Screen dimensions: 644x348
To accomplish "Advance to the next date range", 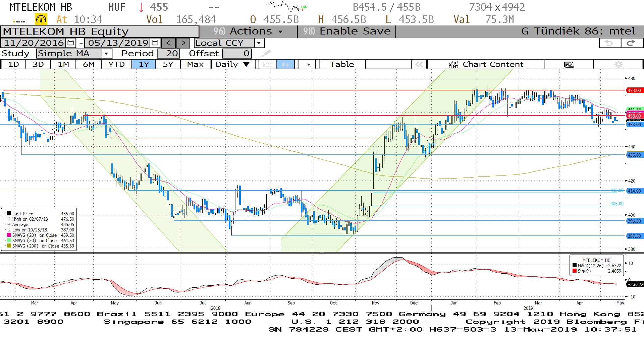I will 183,43.
